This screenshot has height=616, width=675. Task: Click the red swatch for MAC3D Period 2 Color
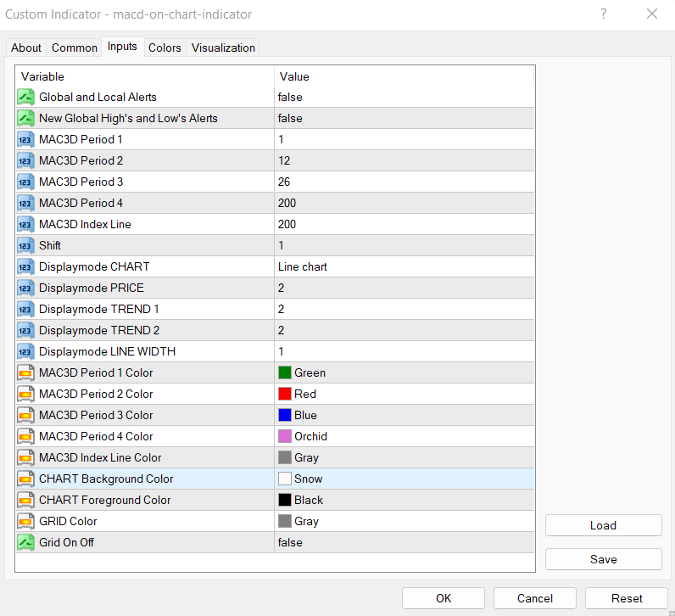click(285, 394)
